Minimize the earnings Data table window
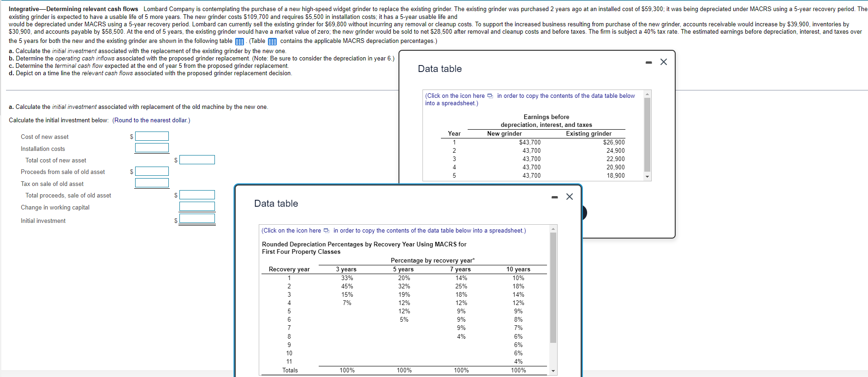Image resolution: width=868 pixels, height=377 pixels. [x=648, y=62]
